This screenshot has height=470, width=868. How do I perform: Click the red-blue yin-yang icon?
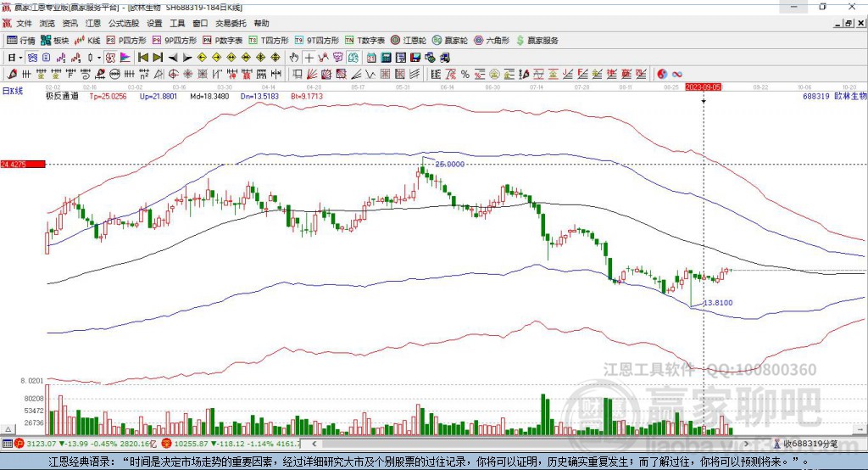tap(662, 75)
